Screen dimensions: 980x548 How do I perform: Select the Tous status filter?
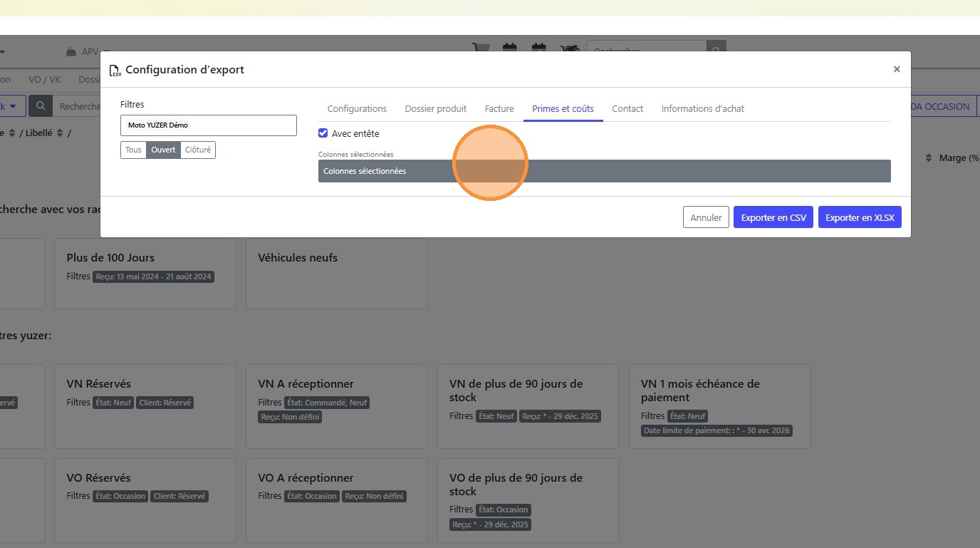[x=133, y=150]
